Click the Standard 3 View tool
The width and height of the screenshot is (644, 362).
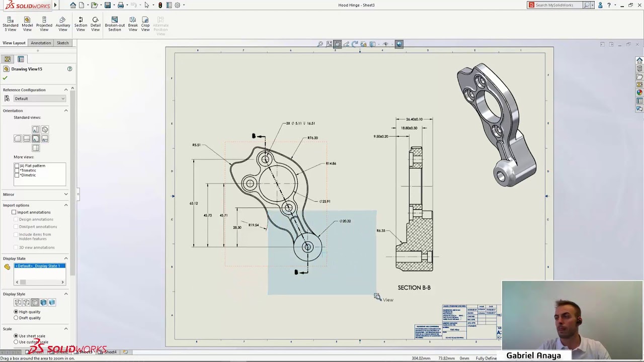pyautogui.click(x=10, y=24)
